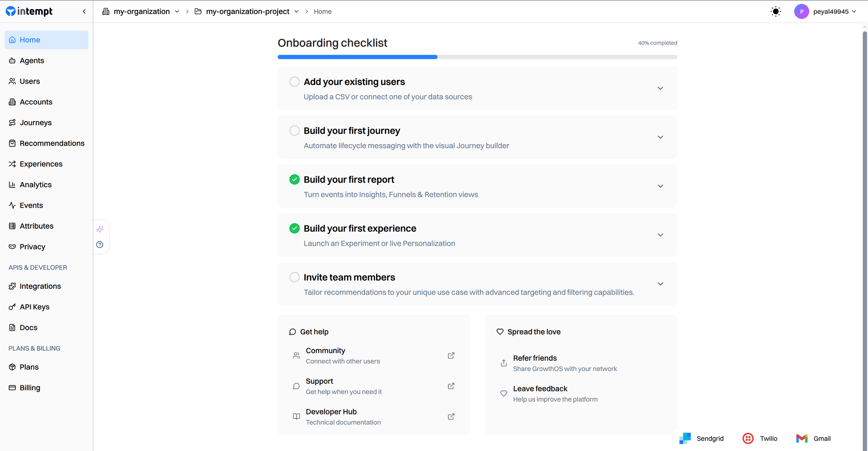
Task: Toggle the Invite team members circle
Action: (294, 277)
